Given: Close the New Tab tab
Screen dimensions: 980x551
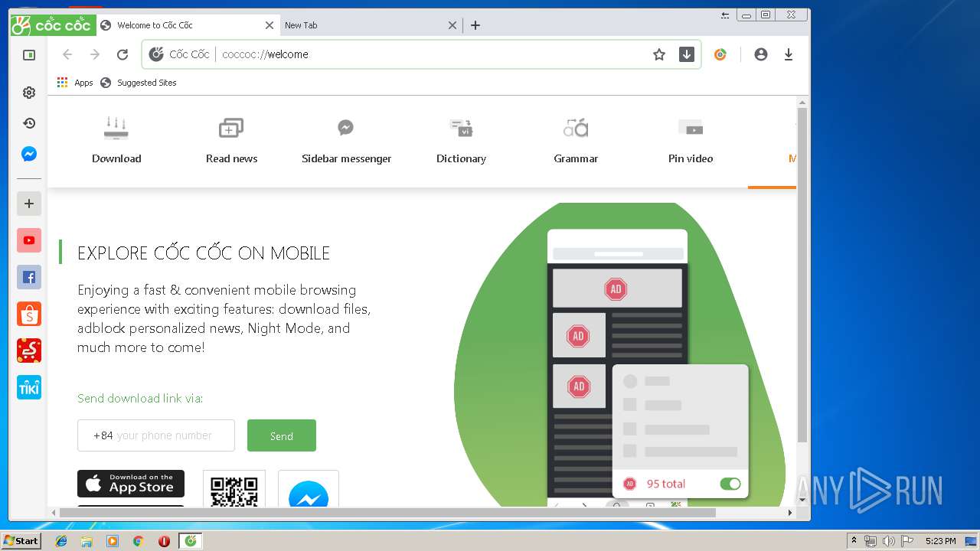Looking at the screenshot, I should [x=452, y=25].
